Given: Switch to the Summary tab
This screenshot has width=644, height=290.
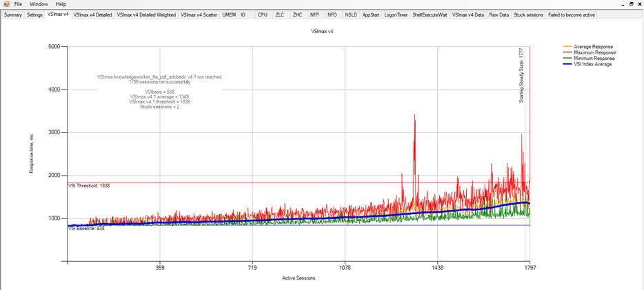Looking at the screenshot, I should 12,14.
